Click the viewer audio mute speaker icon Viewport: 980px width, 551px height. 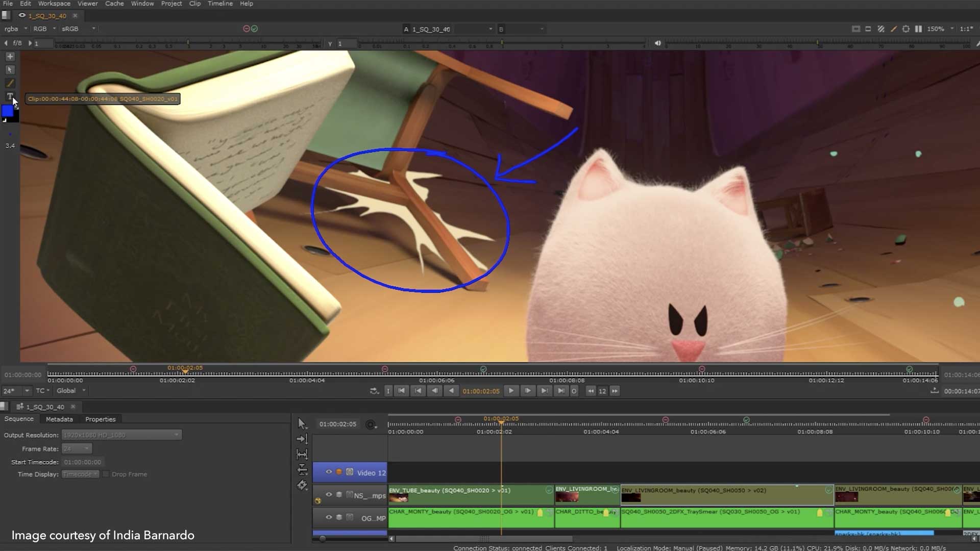658,43
